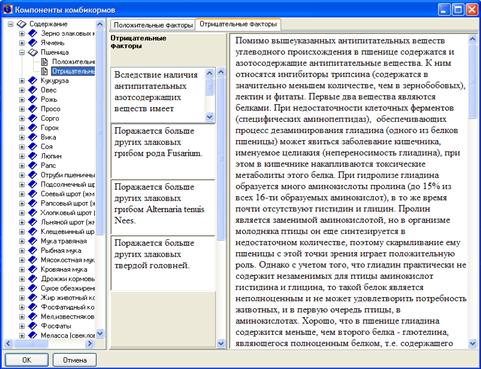Click the book icon beside Льняной шрот

[x=32, y=222]
